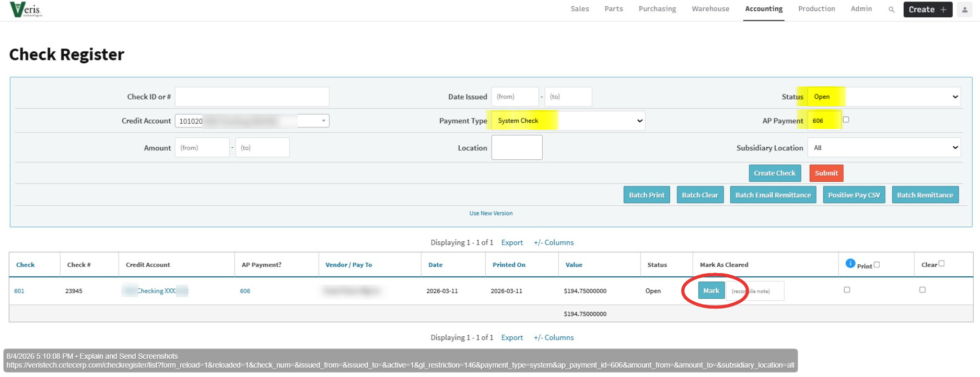Viewport: 980px width, 377px height.
Task: Open the Accounting menu
Action: click(764, 9)
